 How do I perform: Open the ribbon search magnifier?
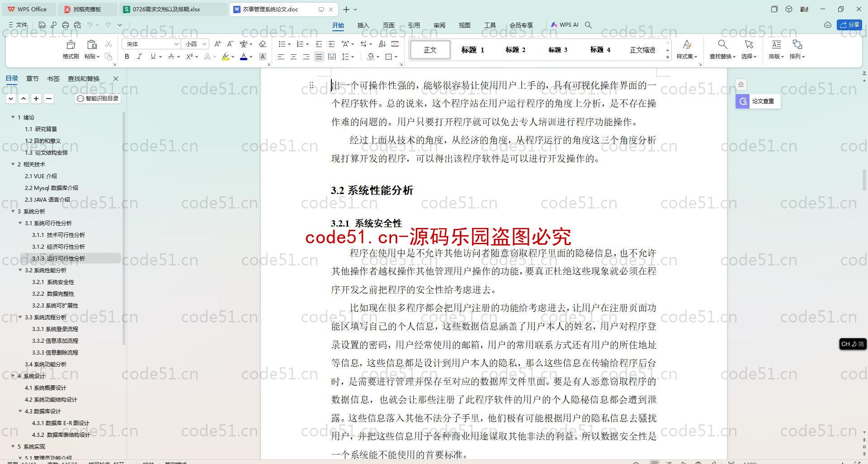coord(588,25)
